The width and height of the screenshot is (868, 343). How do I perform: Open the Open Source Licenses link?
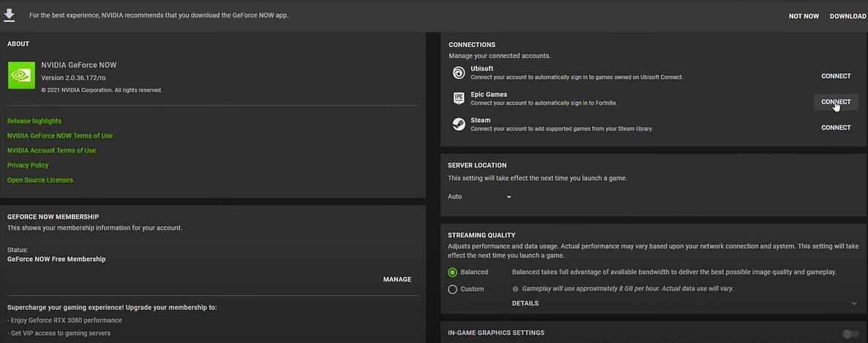click(x=40, y=180)
